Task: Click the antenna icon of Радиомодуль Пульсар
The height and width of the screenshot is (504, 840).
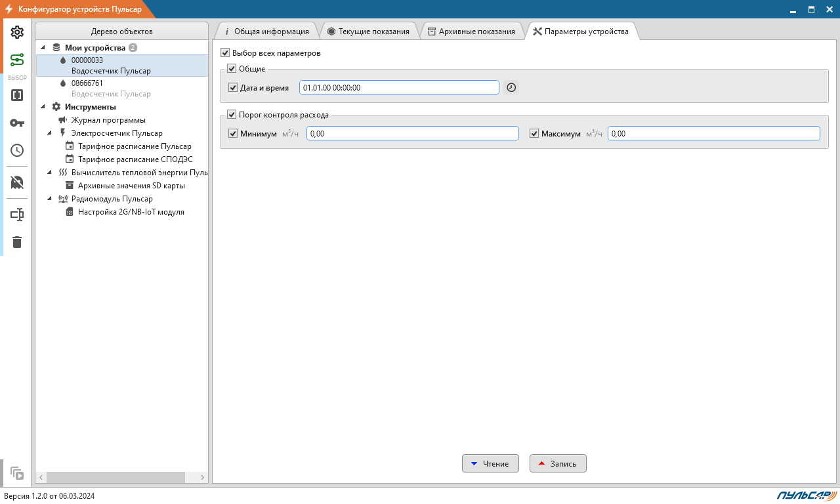Action: coord(63,199)
